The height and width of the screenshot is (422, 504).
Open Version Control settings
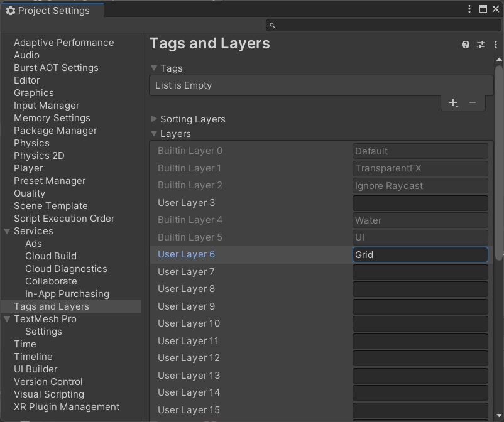pyautogui.click(x=48, y=382)
